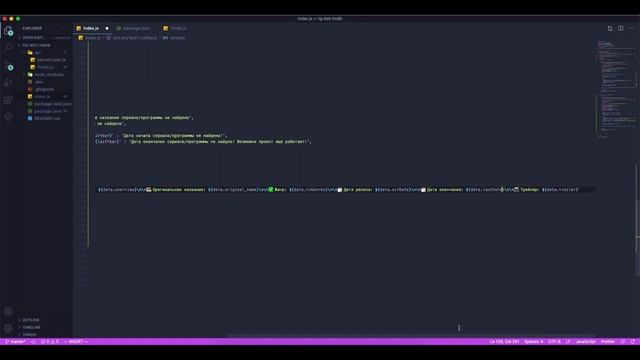Click the last breadcrumb symbol item
The height and width of the screenshot is (360, 640).
point(174,38)
